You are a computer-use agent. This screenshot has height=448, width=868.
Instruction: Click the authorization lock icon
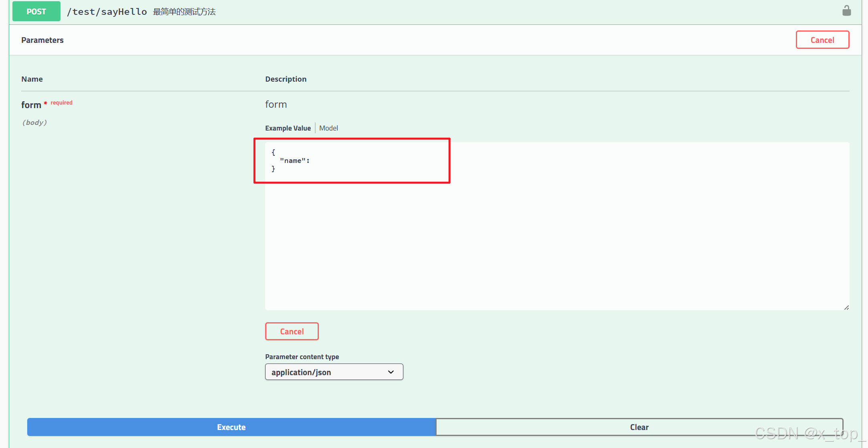click(x=846, y=11)
